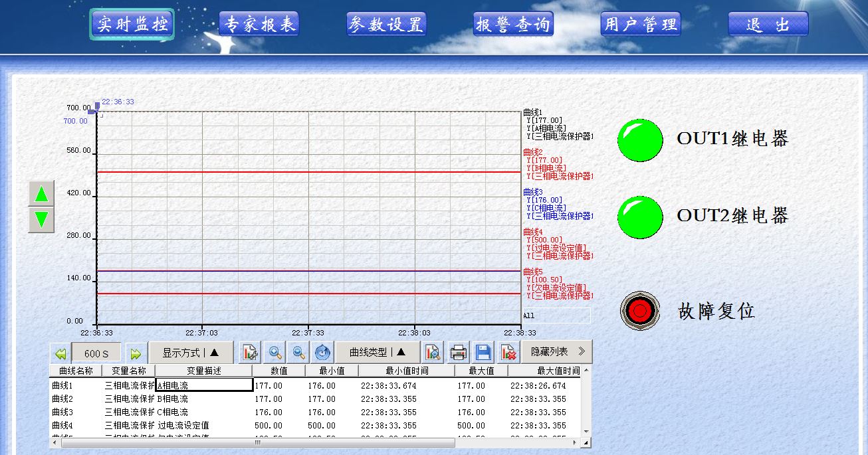Click the delete curve icon with red X
The image size is (868, 455).
[x=508, y=352]
